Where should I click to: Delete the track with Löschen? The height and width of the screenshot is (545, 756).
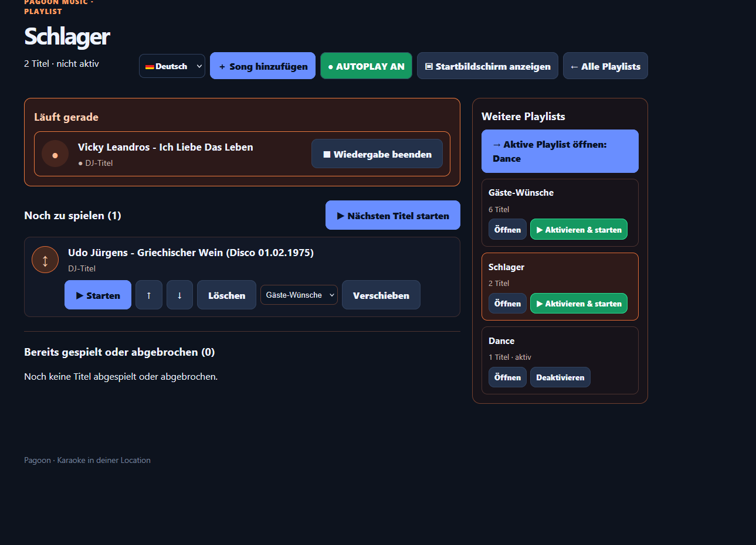[226, 295]
